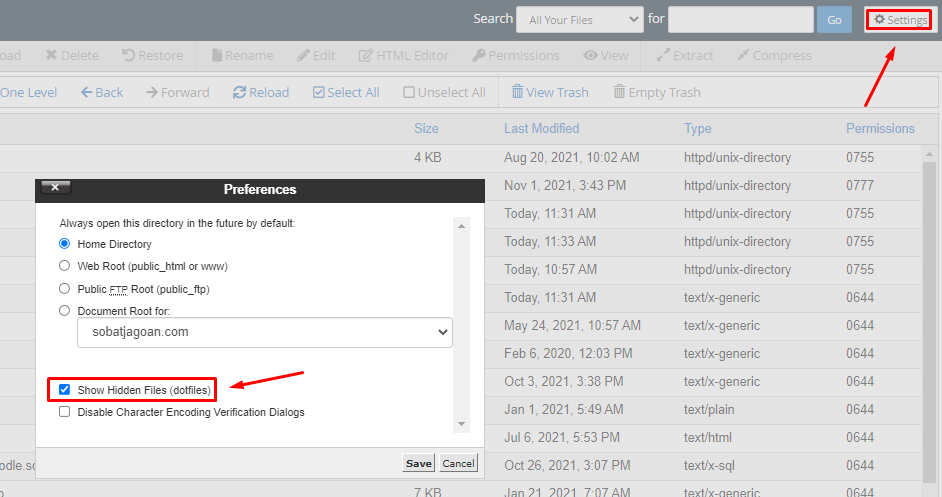Click the Delete toolbar icon

[52, 55]
